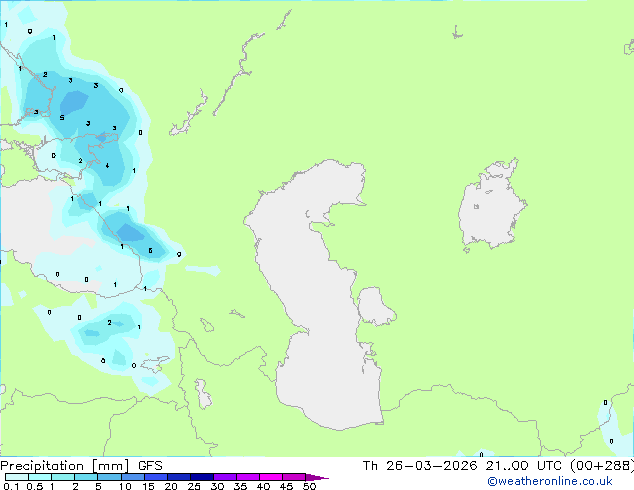Image resolution: width=634 pixels, height=490 pixels.
Task: Click the 'Th 26-03-2026' date text
Action: (x=420, y=466)
